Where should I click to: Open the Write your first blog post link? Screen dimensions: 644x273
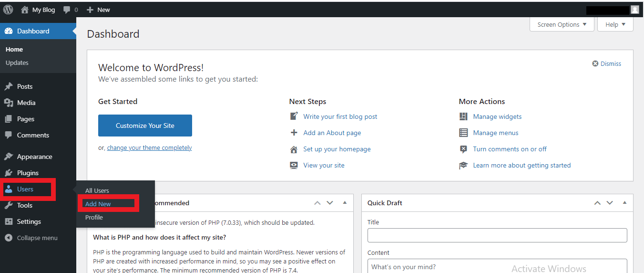tap(340, 116)
